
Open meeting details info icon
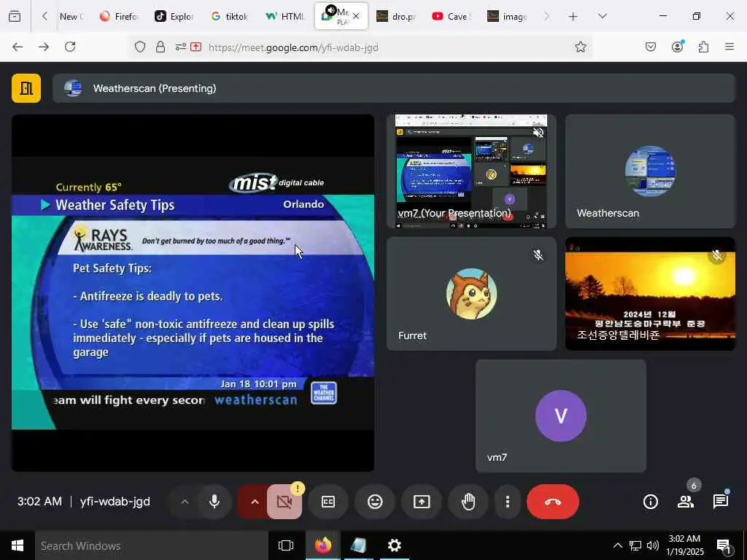click(650, 502)
